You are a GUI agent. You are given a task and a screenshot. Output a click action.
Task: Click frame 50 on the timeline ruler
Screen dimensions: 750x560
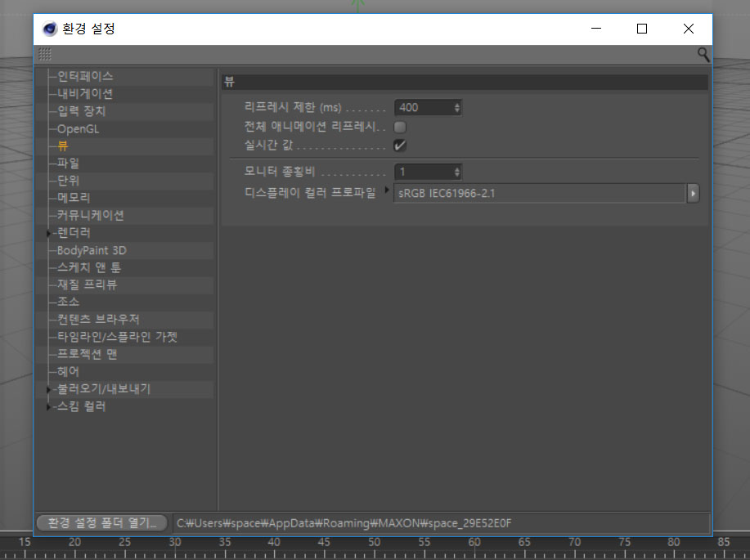(375, 542)
